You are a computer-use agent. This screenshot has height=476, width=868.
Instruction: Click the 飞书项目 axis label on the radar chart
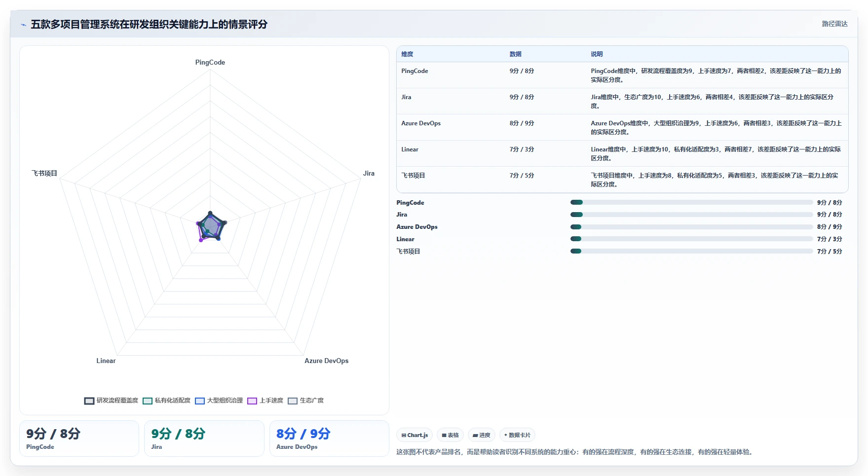point(44,174)
